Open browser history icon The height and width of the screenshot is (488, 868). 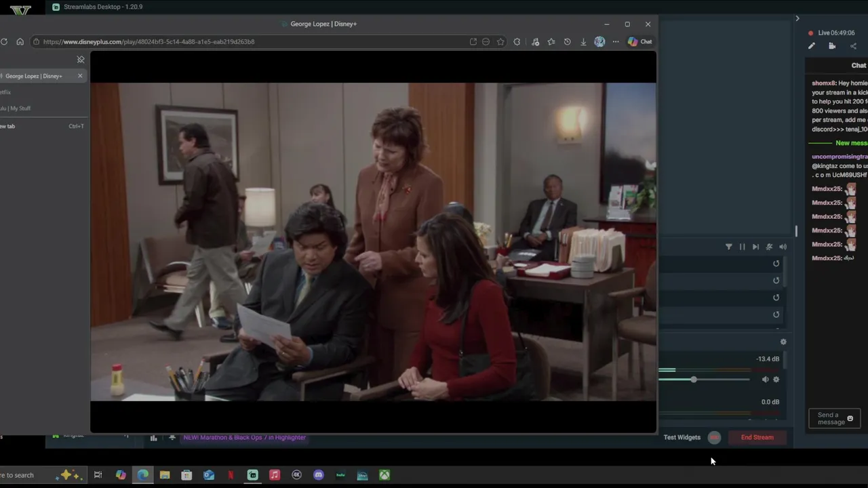click(567, 41)
